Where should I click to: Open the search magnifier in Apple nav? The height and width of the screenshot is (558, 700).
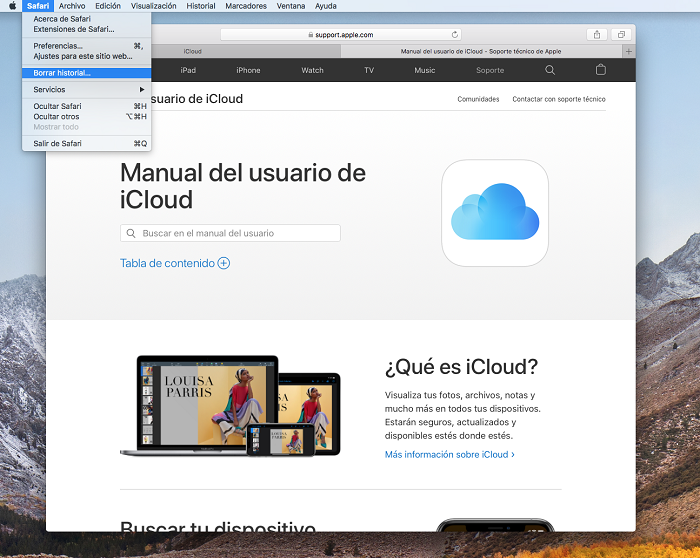click(x=550, y=70)
